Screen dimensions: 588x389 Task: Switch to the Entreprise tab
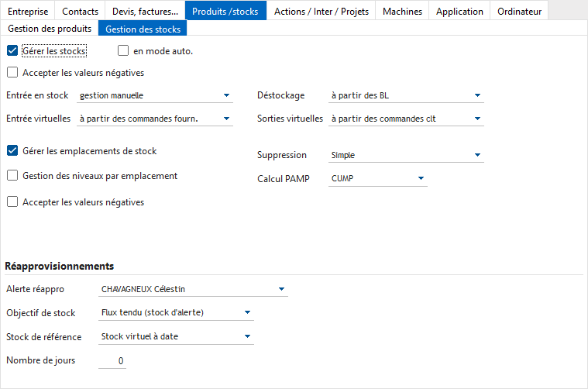coord(27,11)
